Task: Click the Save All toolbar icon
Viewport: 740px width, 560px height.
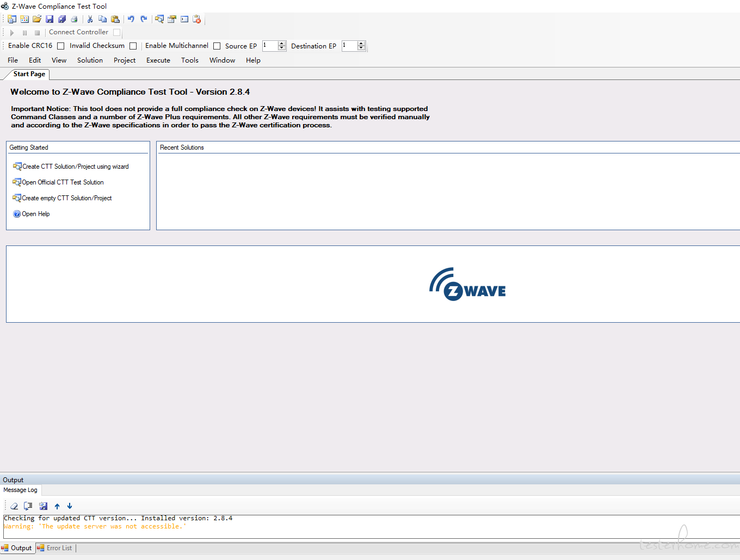Action: (62, 19)
